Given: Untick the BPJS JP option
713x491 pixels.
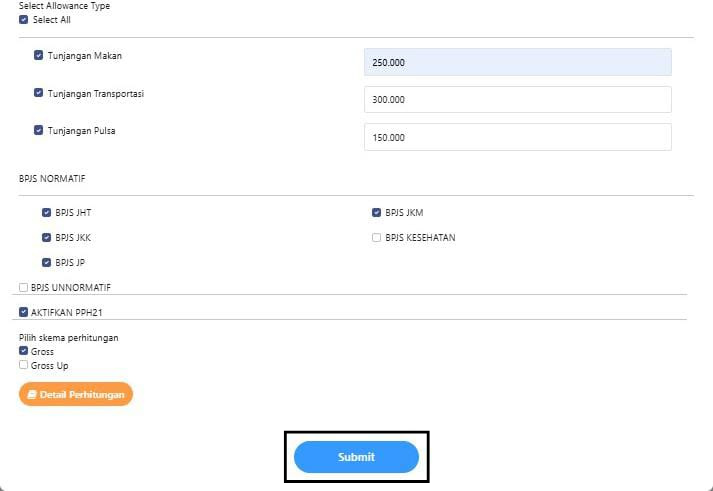Looking at the screenshot, I should (x=46, y=263).
